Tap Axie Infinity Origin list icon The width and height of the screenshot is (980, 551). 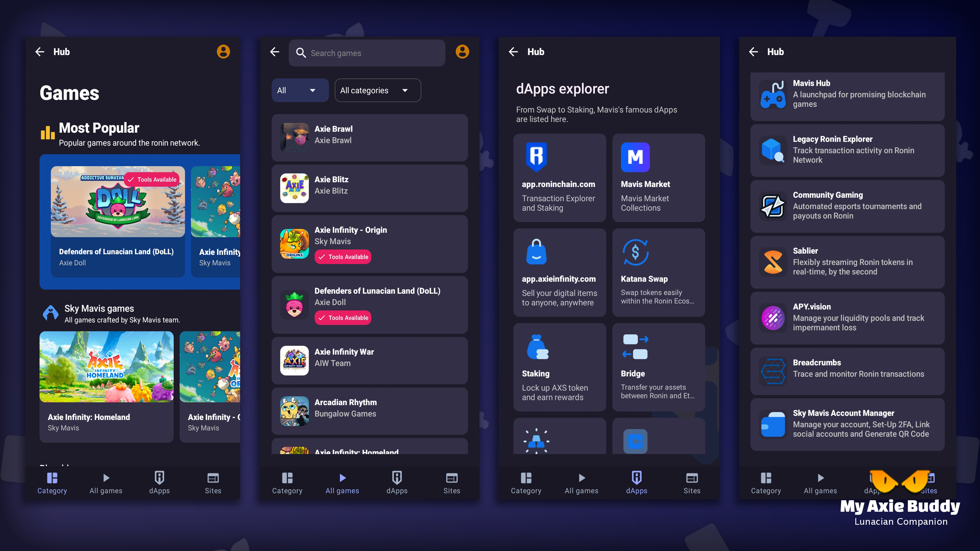pyautogui.click(x=295, y=244)
